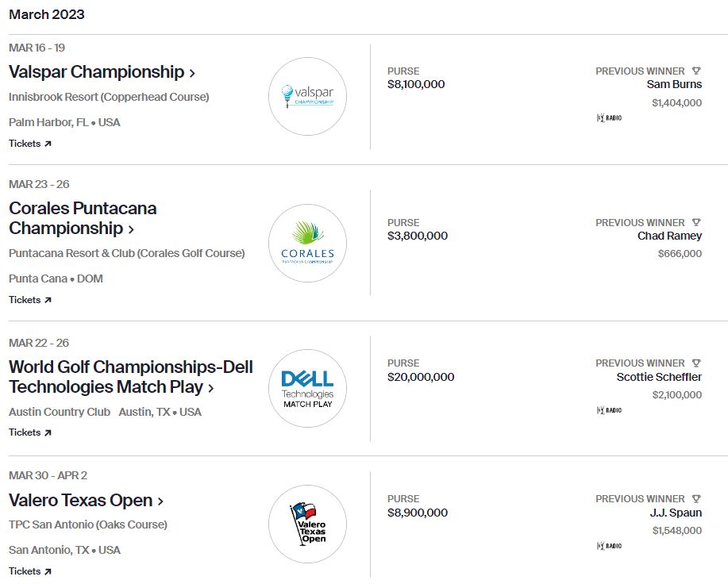
Task: Click the trophy icon next to Chad Ramey
Action: coord(698,222)
